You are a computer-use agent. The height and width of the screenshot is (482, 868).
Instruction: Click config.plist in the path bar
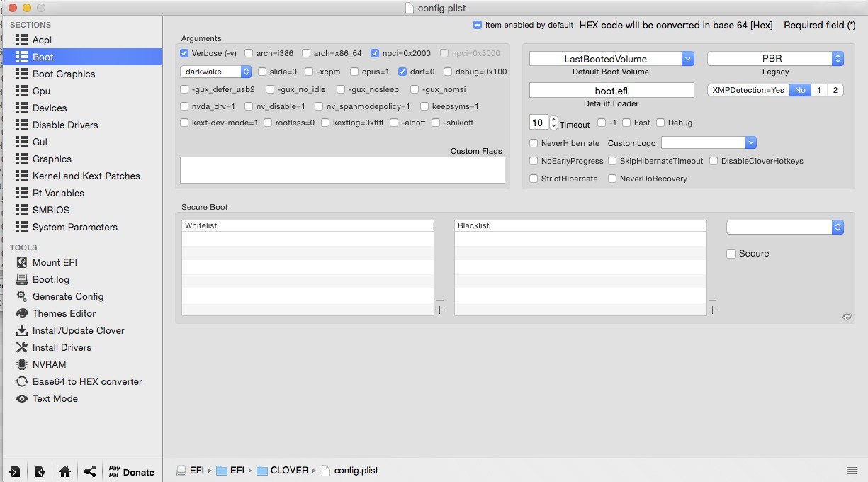[349, 471]
